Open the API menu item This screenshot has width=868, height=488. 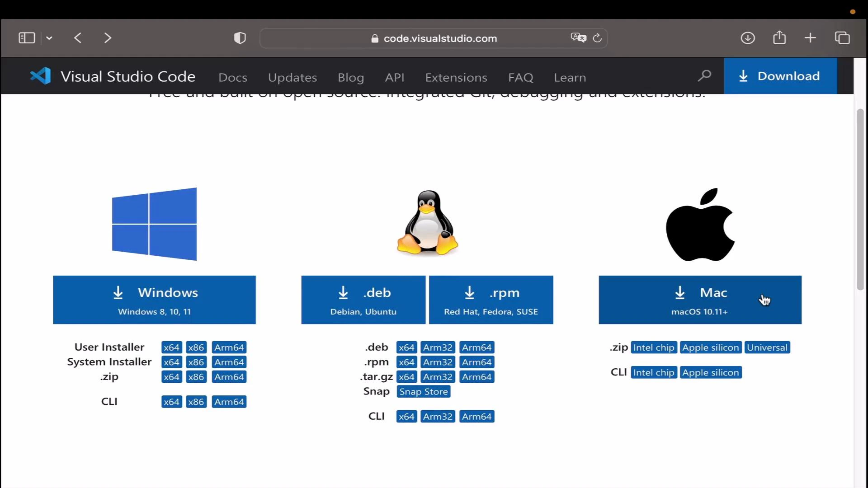395,77
